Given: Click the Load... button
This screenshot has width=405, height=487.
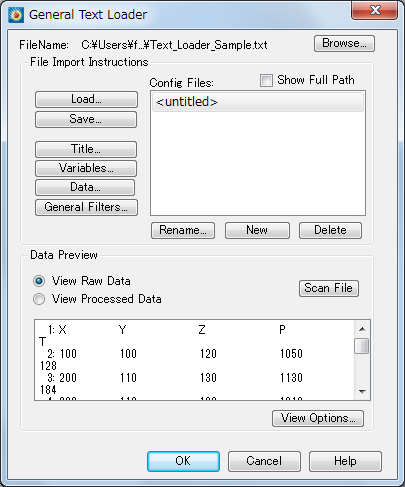Looking at the screenshot, I should coord(86,99).
